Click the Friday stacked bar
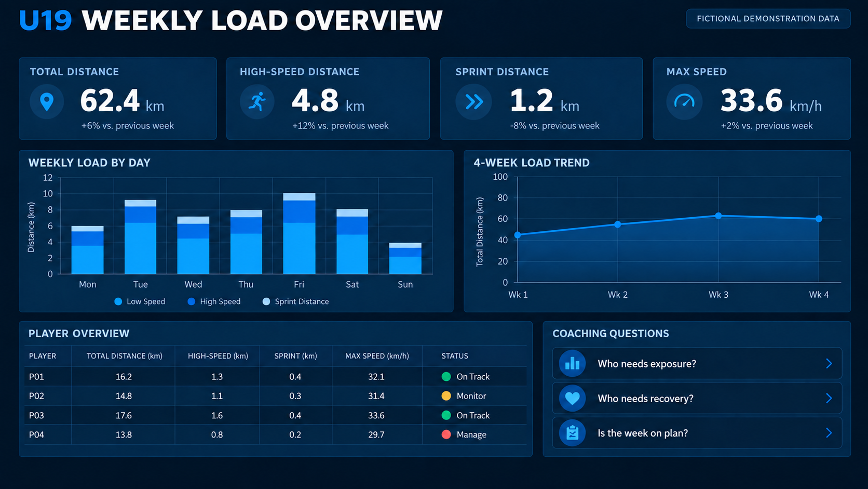Viewport: 868px width, 489px height. pos(299,233)
